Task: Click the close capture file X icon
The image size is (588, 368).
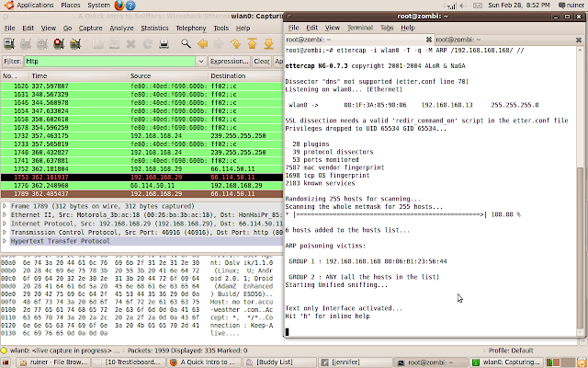Action: pos(130,43)
